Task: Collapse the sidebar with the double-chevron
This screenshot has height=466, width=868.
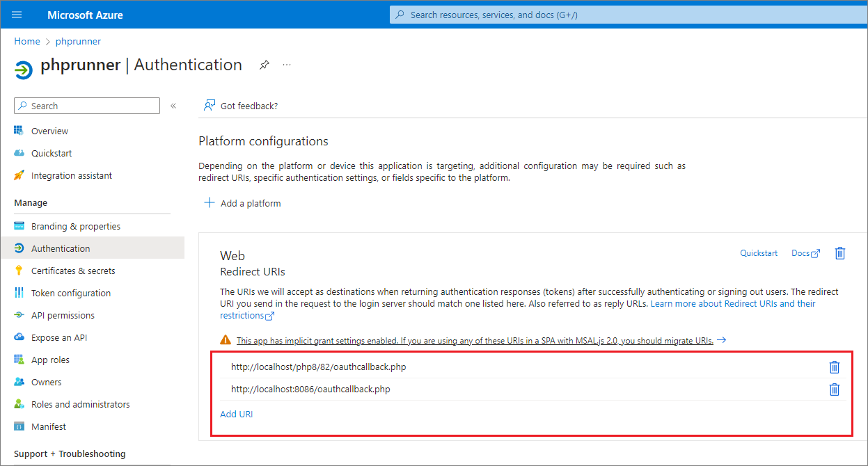Action: 173,106
